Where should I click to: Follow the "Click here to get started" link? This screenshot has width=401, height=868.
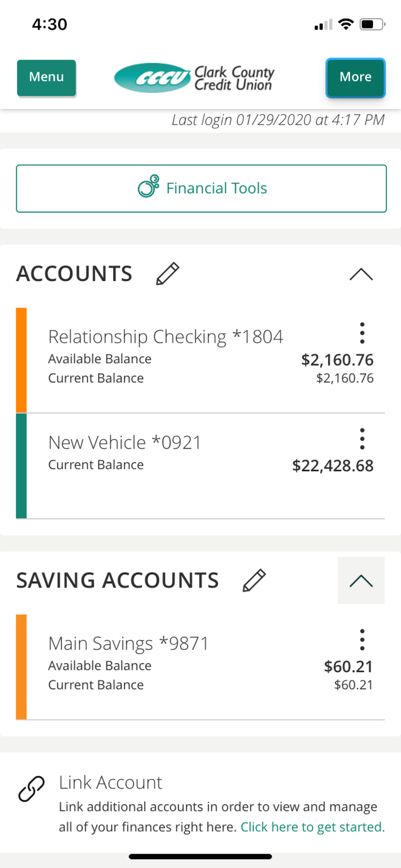point(312,827)
